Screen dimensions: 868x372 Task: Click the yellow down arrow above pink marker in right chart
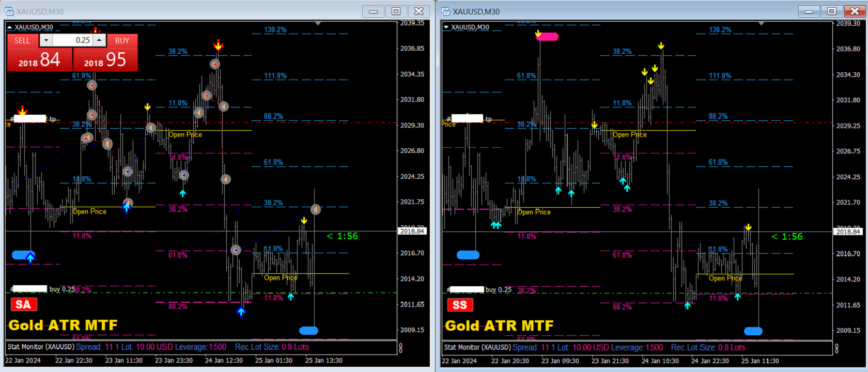pos(538,34)
